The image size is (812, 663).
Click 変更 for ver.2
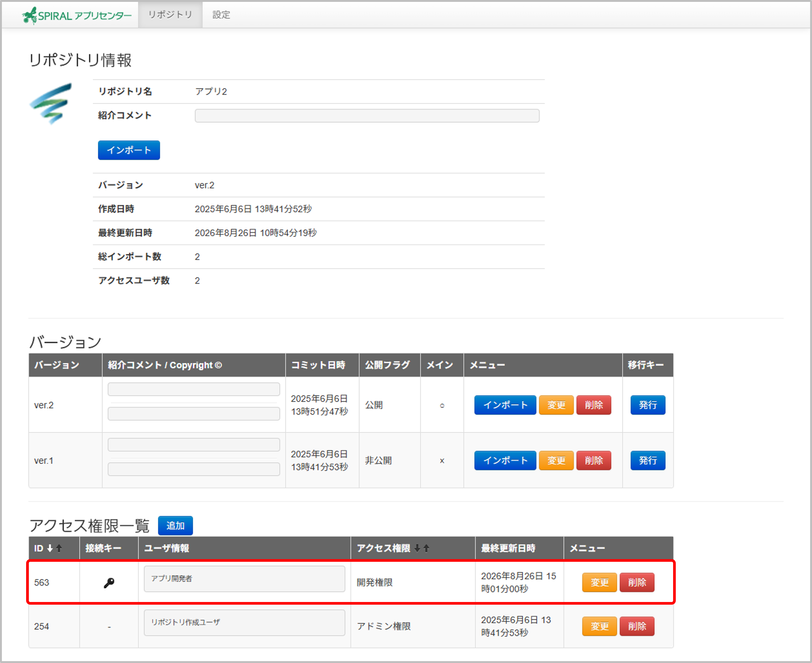click(x=556, y=405)
